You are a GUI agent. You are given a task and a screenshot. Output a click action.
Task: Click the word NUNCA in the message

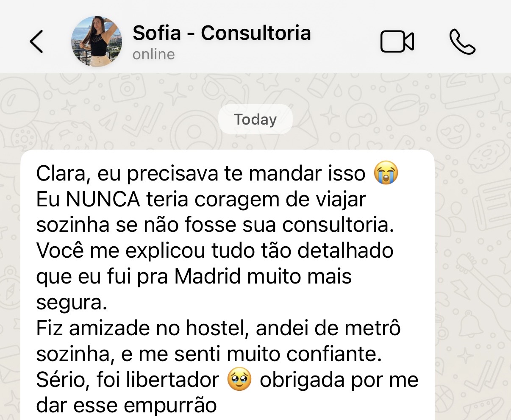pos(103,199)
